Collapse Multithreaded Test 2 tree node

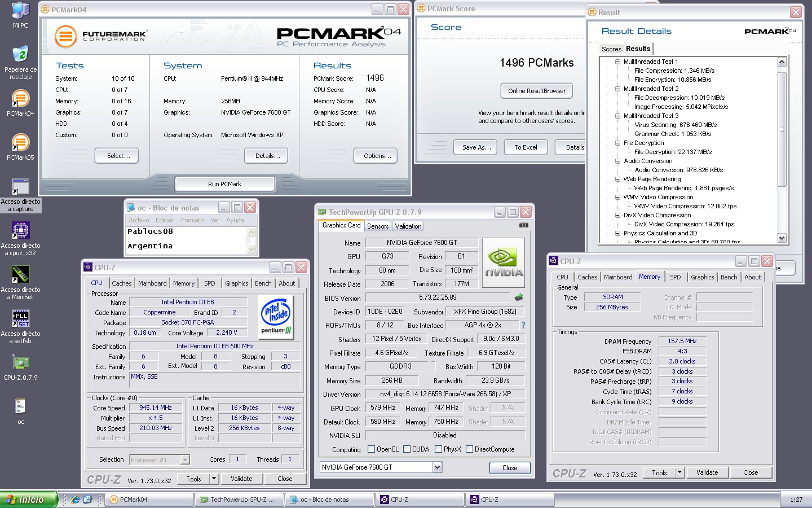coord(617,89)
